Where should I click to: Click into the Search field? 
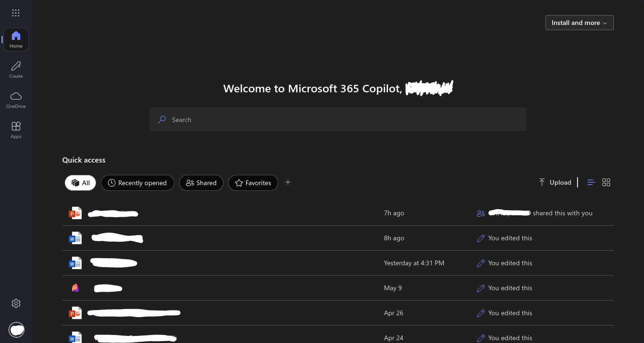[x=338, y=120]
